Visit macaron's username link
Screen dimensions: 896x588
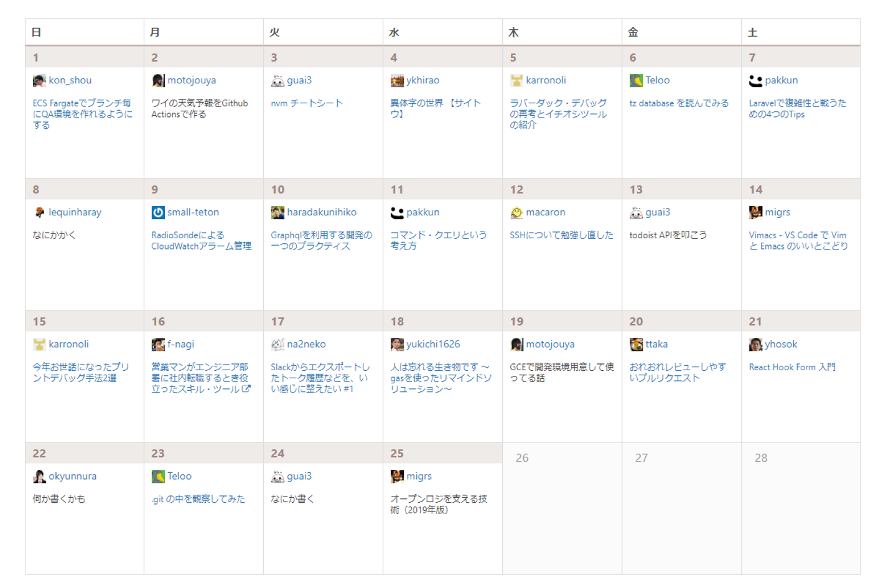click(x=546, y=212)
